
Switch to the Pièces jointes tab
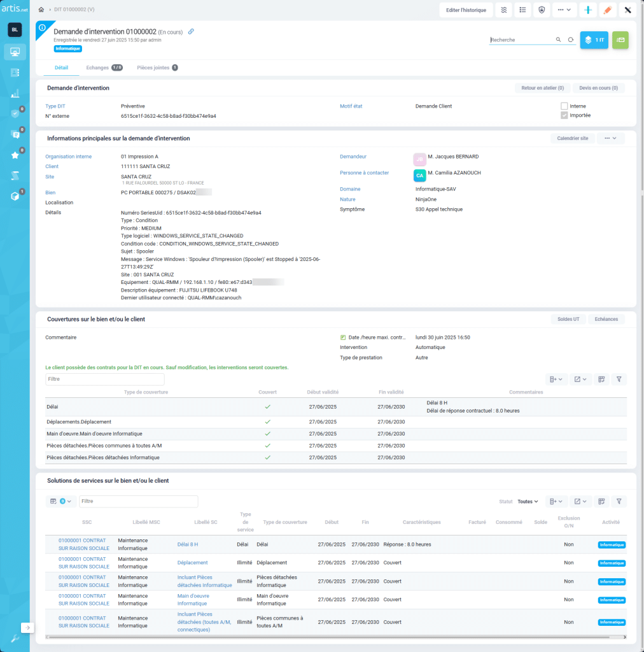(x=157, y=67)
